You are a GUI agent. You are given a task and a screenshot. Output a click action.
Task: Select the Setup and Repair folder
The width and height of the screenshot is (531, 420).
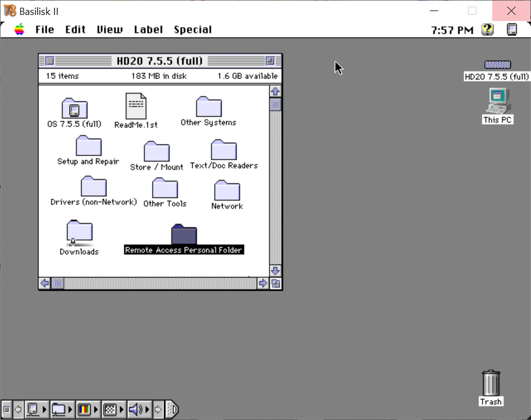(x=89, y=146)
